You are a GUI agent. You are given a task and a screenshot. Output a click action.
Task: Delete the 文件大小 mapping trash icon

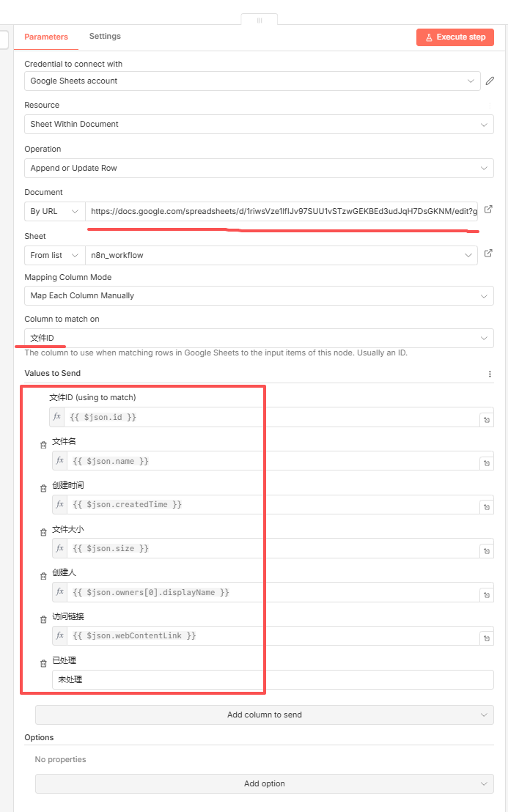[x=43, y=532]
